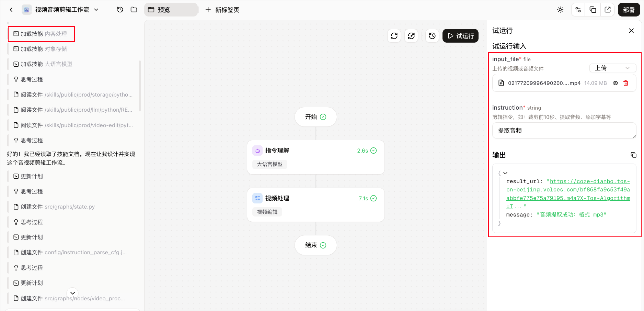Image resolution: width=644 pixels, height=311 pixels.
Task: Open the history clock icon near workflow title
Action: tap(120, 10)
